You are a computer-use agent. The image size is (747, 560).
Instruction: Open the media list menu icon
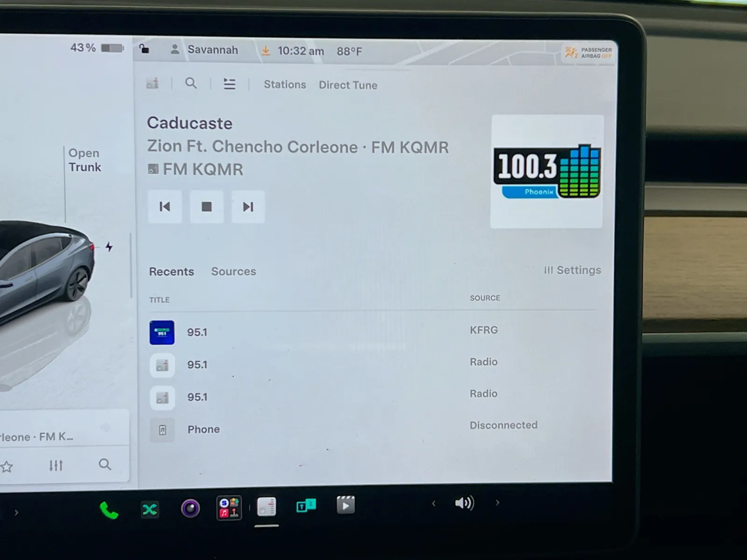229,84
